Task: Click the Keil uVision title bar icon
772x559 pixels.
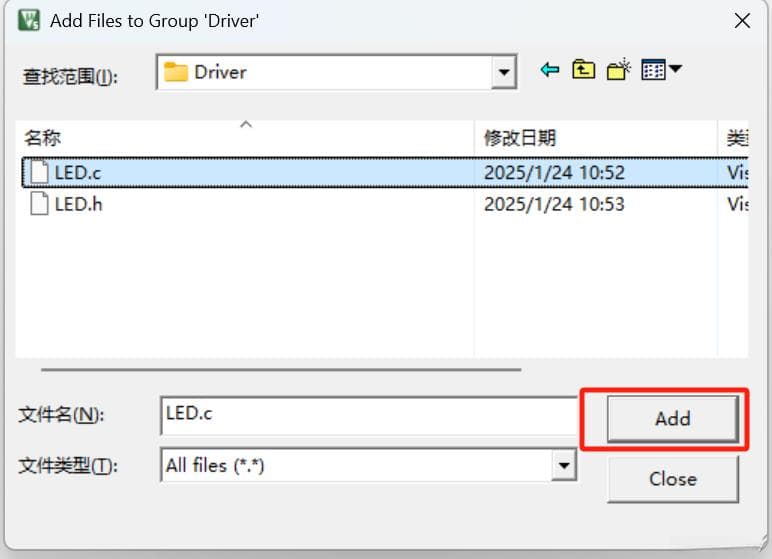Action: 29,20
